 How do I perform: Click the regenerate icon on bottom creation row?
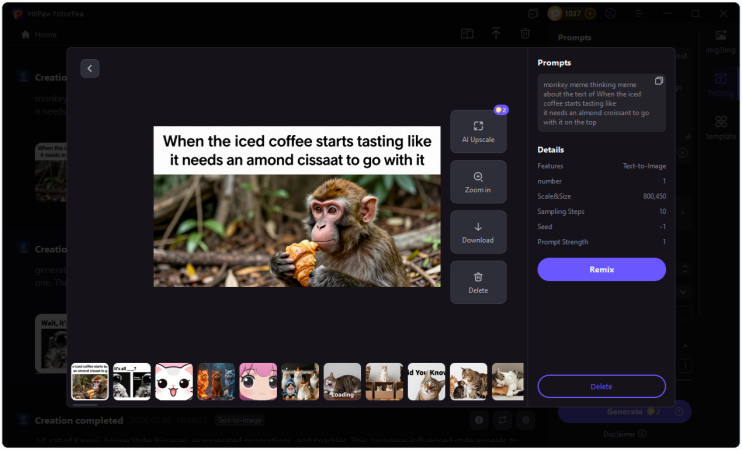point(502,420)
